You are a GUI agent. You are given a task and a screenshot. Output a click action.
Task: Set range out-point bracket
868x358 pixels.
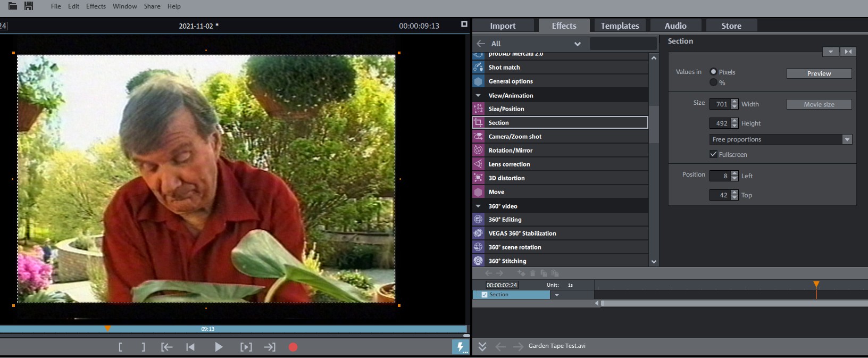point(143,347)
